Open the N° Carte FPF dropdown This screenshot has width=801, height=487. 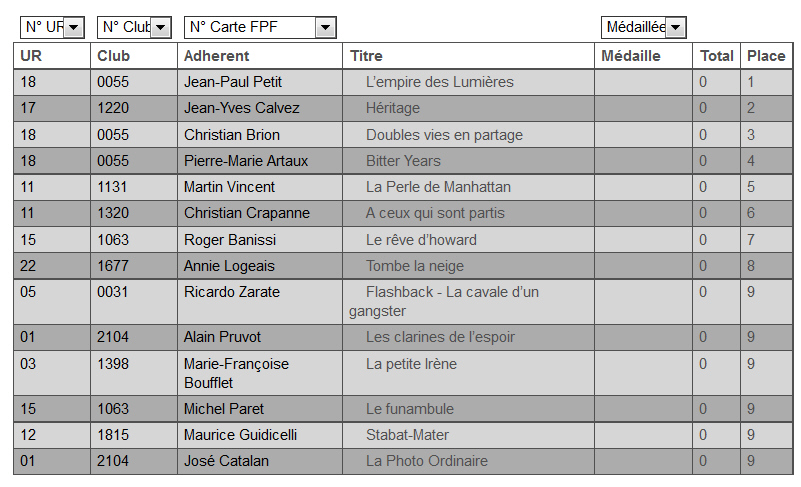[x=260, y=27]
